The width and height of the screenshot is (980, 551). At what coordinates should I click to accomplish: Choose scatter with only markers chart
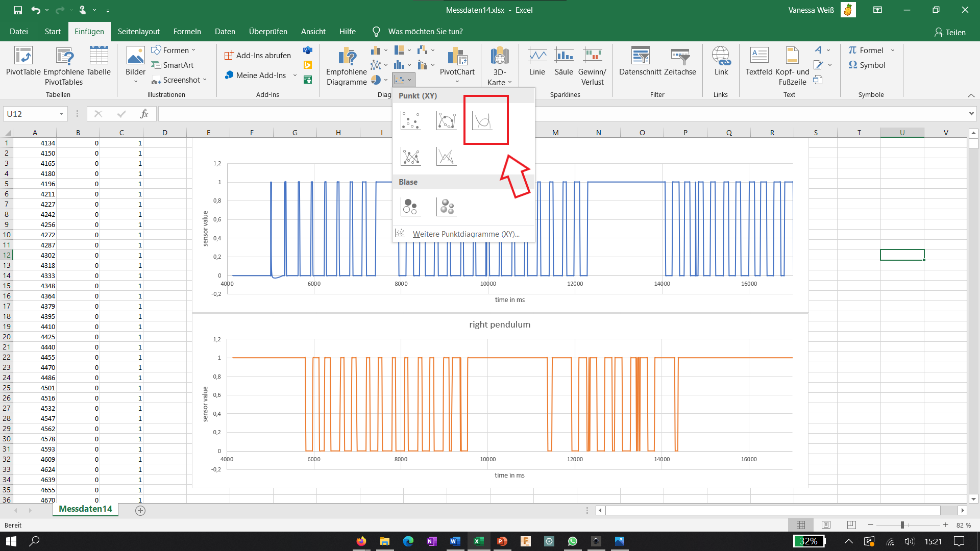coord(411,121)
